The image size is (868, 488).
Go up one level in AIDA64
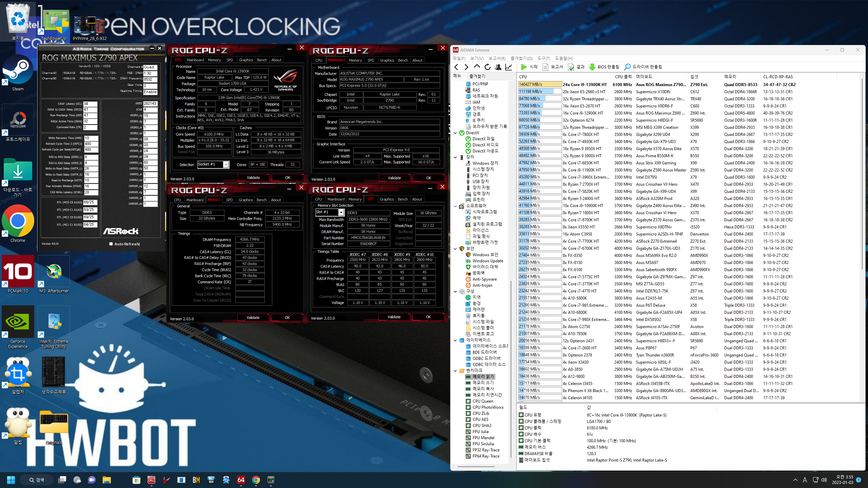[x=477, y=67]
